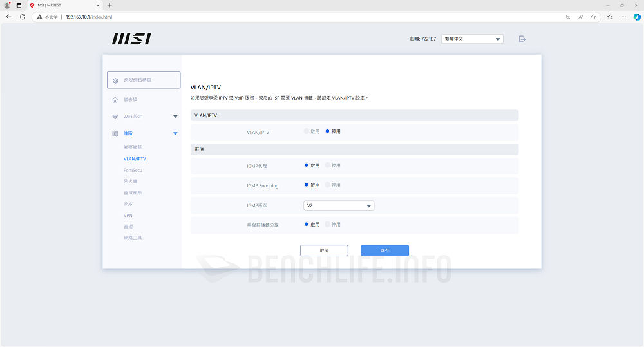
Task: Add page to favorites star icon
Action: tap(594, 17)
